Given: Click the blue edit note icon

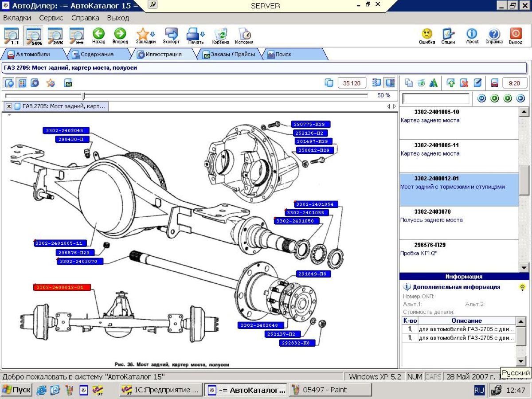Looking at the screenshot, I should pyautogui.click(x=477, y=83).
